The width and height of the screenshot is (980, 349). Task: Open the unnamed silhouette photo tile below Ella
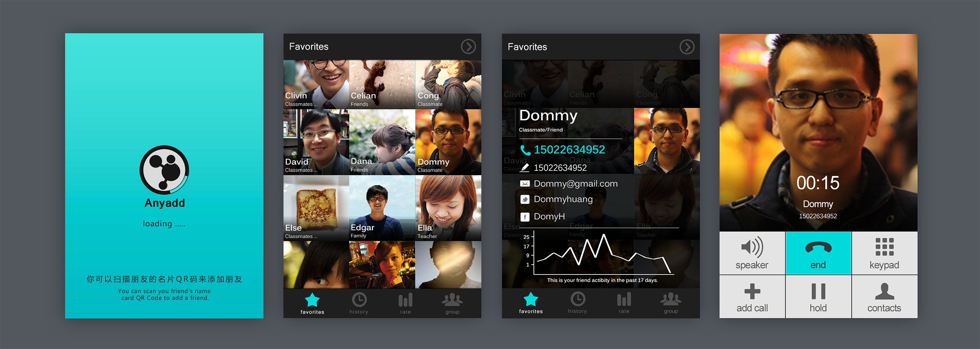(448, 265)
